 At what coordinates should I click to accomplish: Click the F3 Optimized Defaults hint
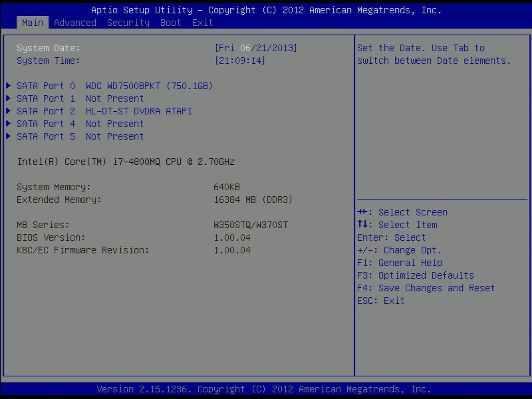[x=416, y=275]
